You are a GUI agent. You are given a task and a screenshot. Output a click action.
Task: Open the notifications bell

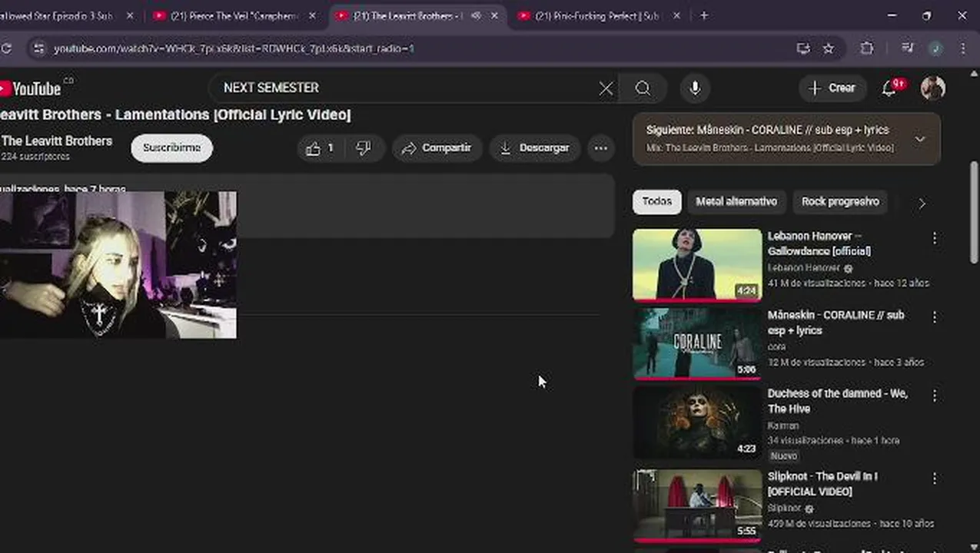tap(889, 88)
